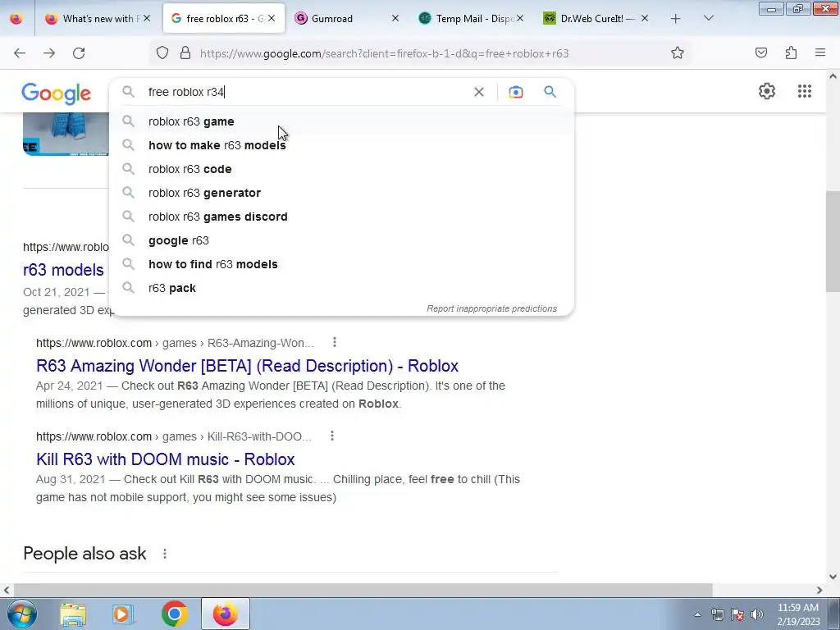Reload the current page

coord(79,53)
